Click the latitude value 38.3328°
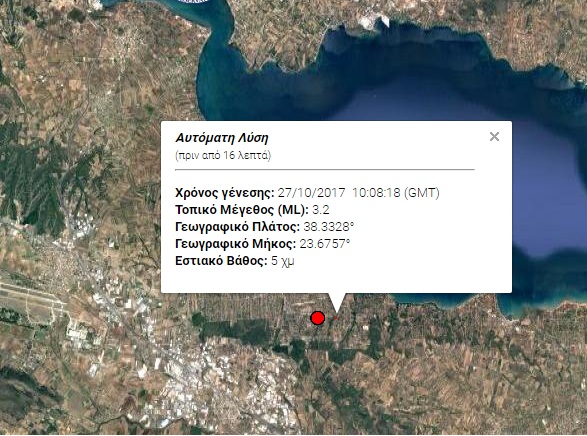The width and height of the screenshot is (587, 436). click(x=329, y=227)
